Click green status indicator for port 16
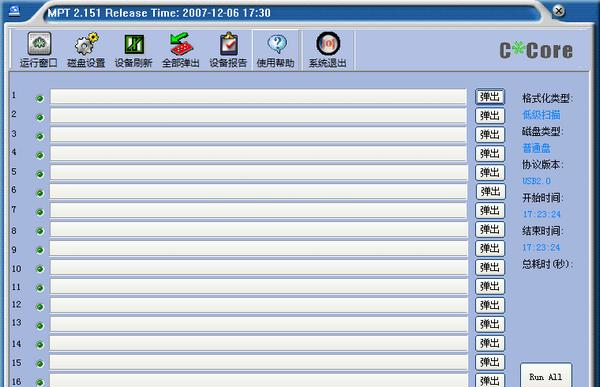 pos(40,382)
